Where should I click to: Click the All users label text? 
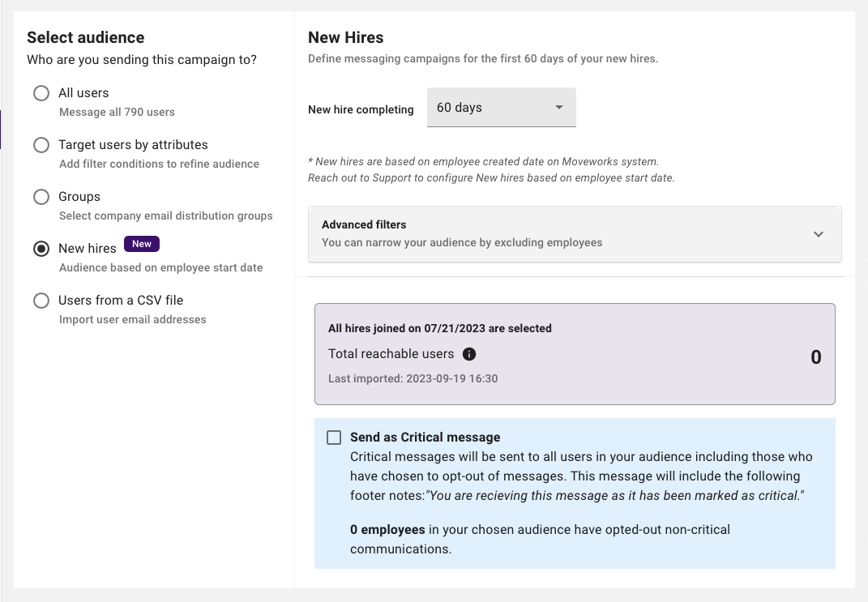[83, 93]
